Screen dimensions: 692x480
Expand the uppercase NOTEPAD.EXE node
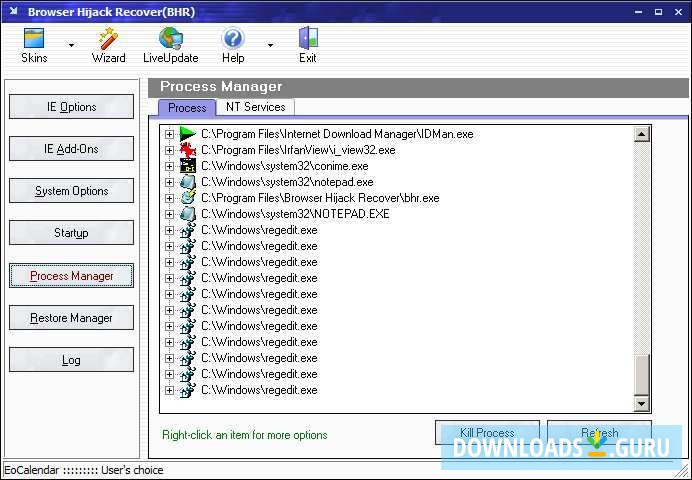[169, 214]
